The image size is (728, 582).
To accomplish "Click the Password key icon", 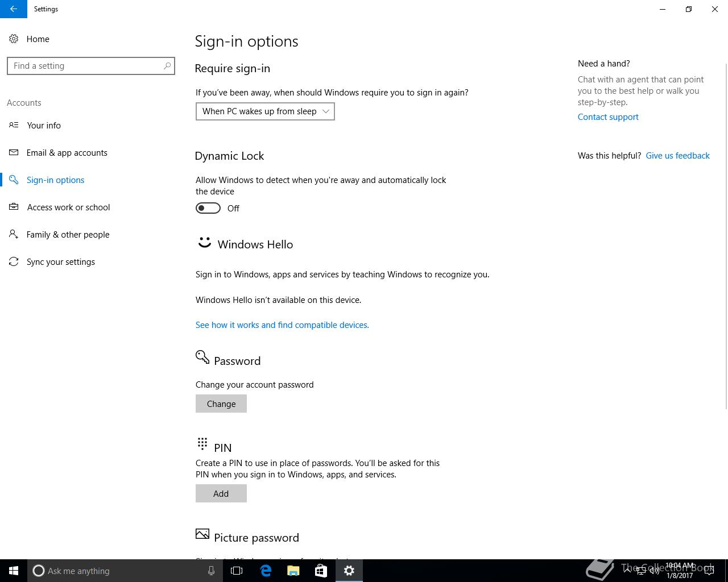I will (x=202, y=357).
